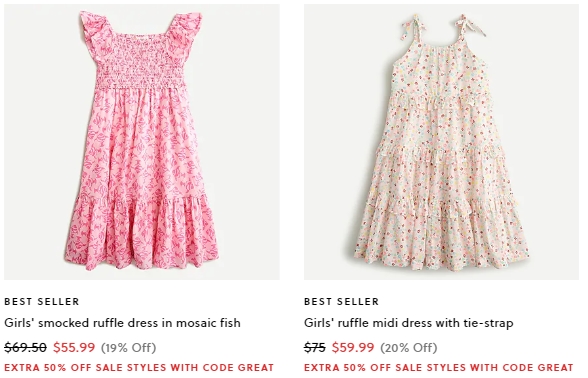588x378 pixels.
Task: Click the BEST SELLER badge above smocked dress
Action: point(42,302)
